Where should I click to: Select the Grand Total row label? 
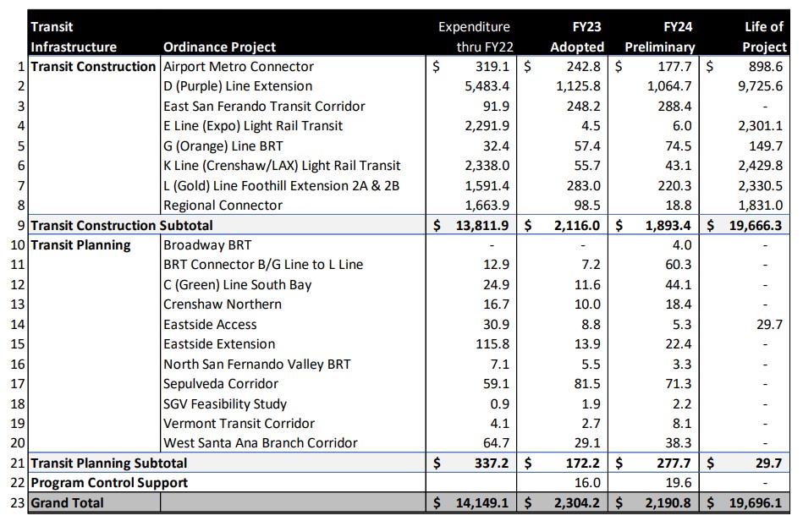tap(68, 502)
